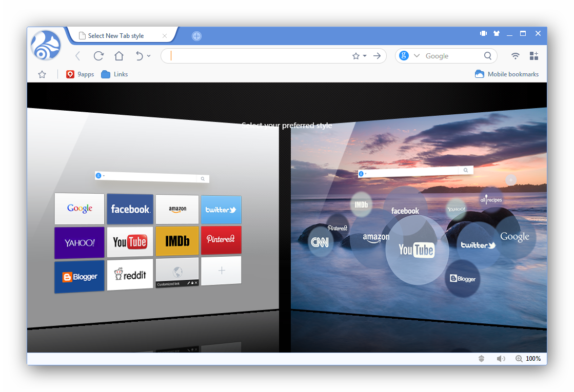Viewport: 574px width, 392px height.
Task: Open the bookmarks bar star icon
Action: tap(42, 75)
